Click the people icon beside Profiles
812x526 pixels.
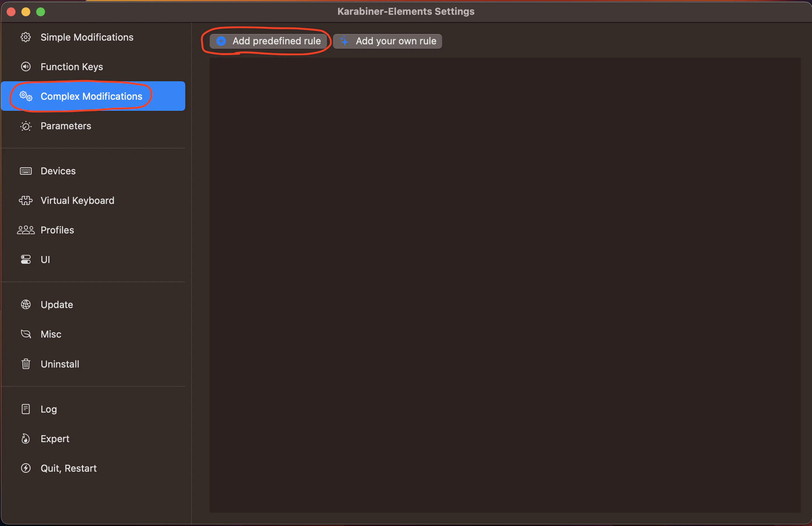click(x=25, y=230)
